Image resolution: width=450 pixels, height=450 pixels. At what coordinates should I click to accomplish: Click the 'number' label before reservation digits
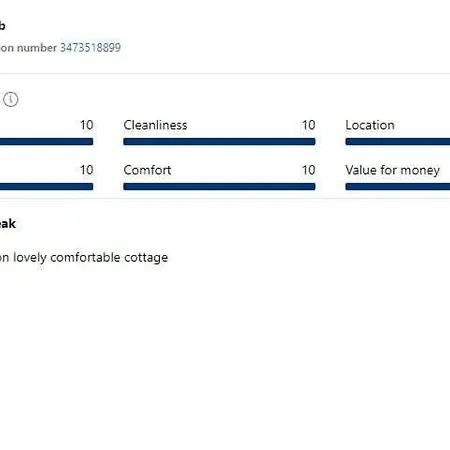pyautogui.click(x=37, y=48)
